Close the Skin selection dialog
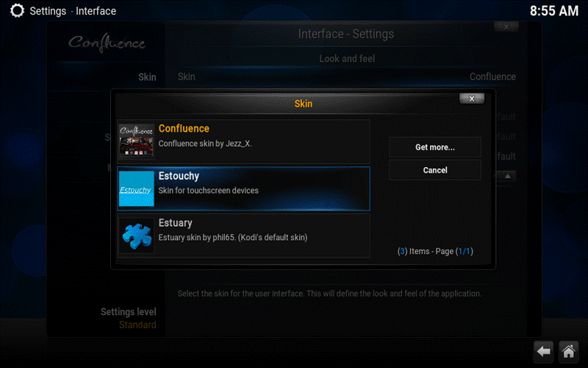The height and width of the screenshot is (368, 588). click(x=472, y=99)
